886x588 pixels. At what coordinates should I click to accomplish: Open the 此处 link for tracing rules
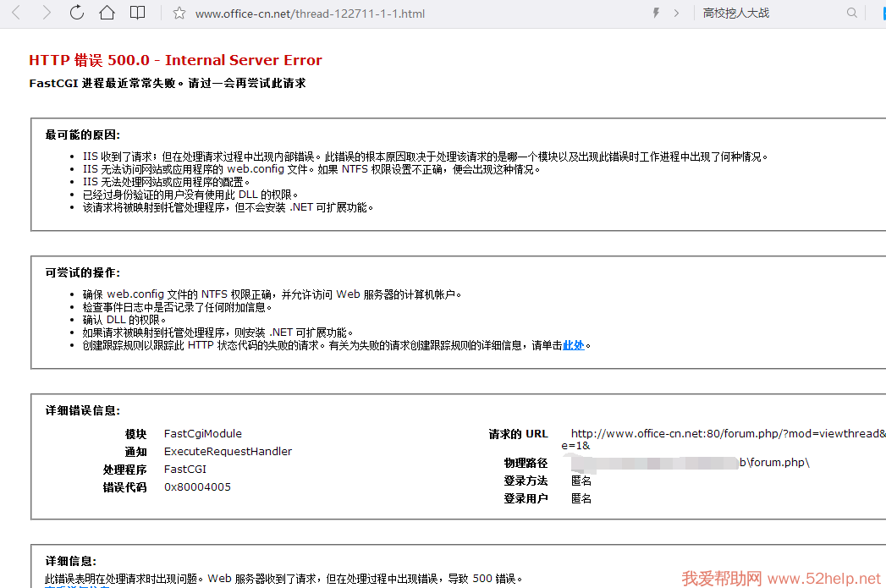[574, 345]
